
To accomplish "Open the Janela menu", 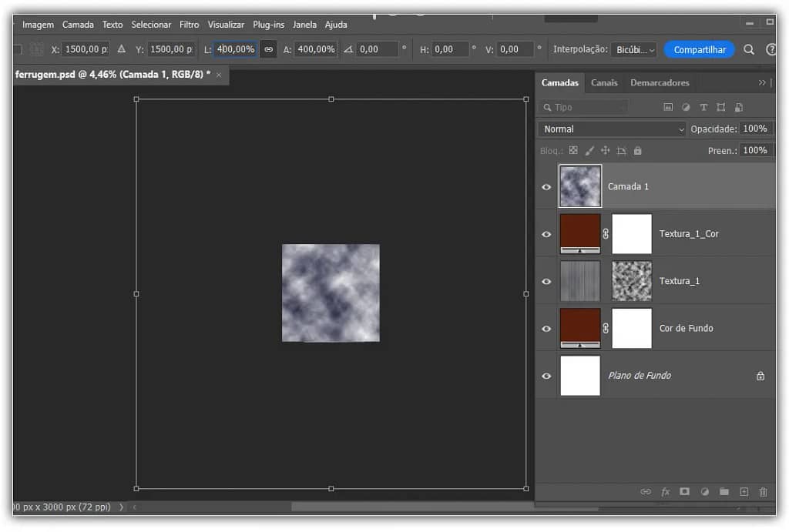I will tap(304, 25).
